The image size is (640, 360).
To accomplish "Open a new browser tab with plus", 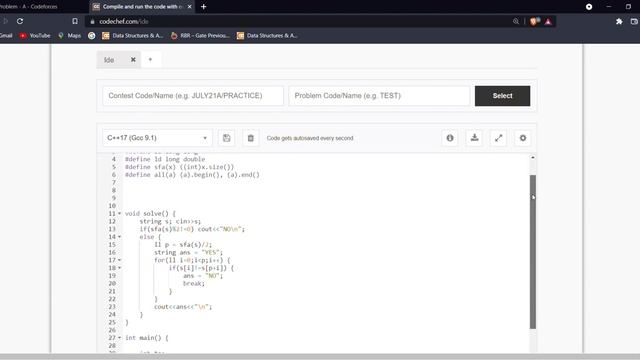I will 203,7.
